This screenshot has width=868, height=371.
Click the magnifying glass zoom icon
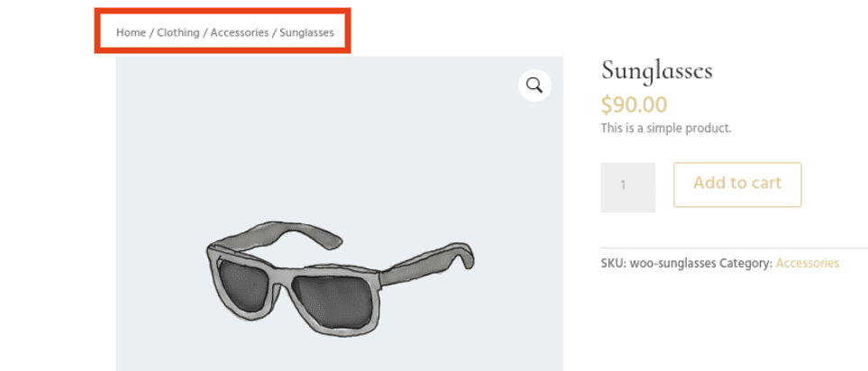[x=535, y=86]
